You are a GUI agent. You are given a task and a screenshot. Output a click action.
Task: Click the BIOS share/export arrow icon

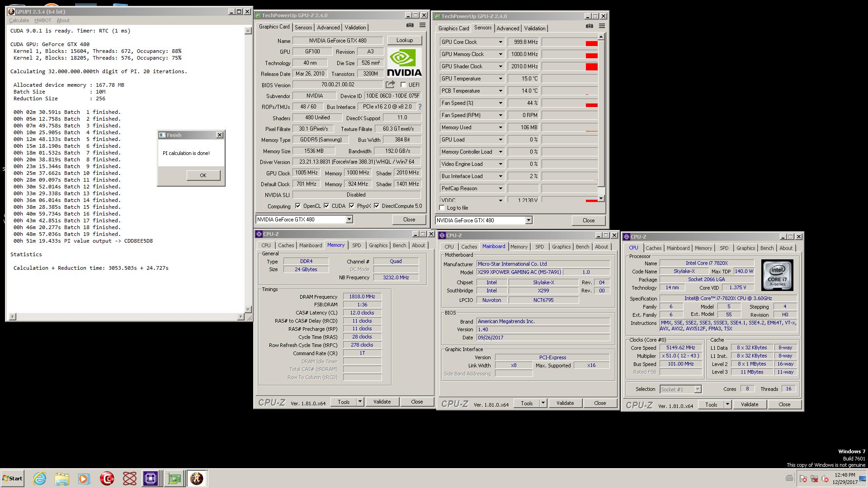click(x=390, y=84)
